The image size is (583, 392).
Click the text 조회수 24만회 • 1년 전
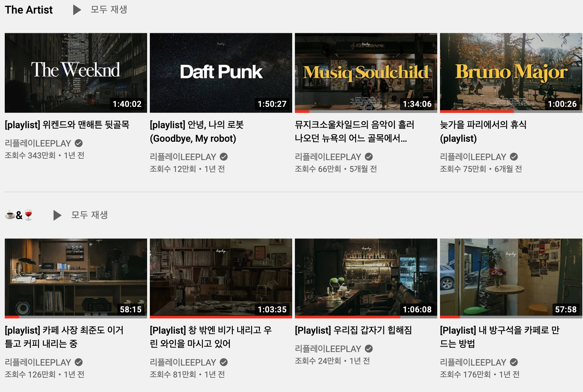point(333,361)
